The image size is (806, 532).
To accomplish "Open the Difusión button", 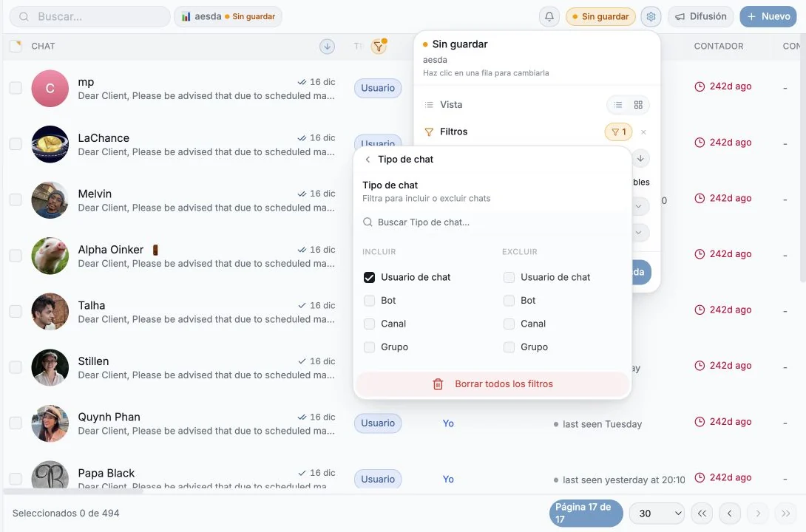I will pos(700,16).
